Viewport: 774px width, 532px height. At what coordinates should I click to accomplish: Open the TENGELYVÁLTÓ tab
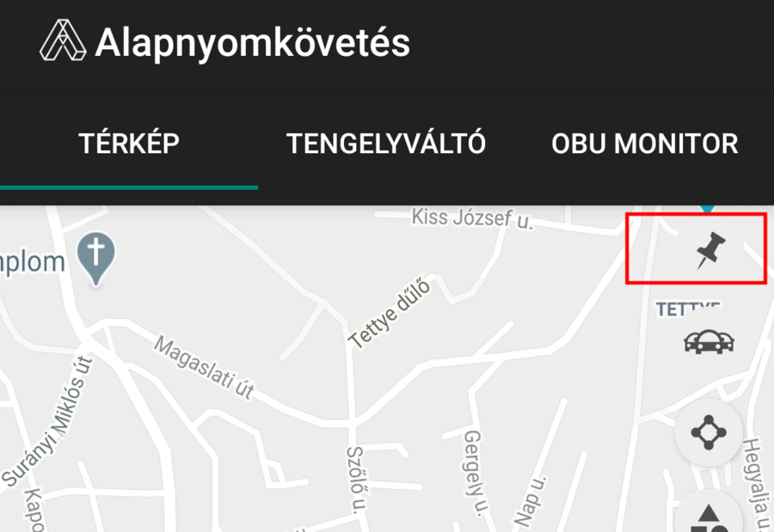386,144
